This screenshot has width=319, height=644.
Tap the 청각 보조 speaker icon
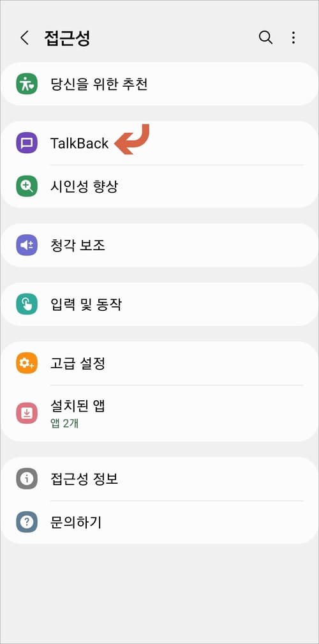(x=27, y=245)
